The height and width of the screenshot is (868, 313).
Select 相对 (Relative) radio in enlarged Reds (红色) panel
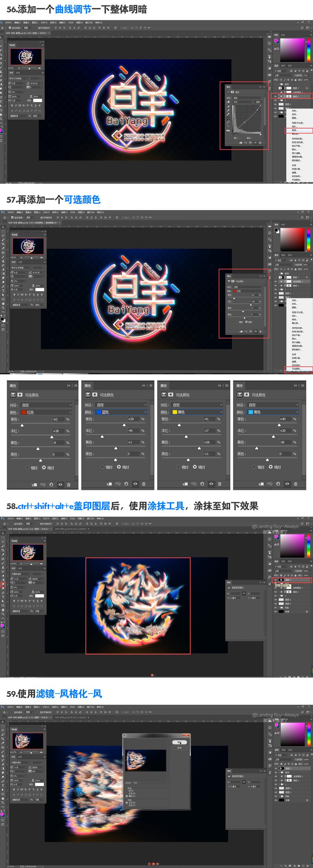click(x=27, y=468)
